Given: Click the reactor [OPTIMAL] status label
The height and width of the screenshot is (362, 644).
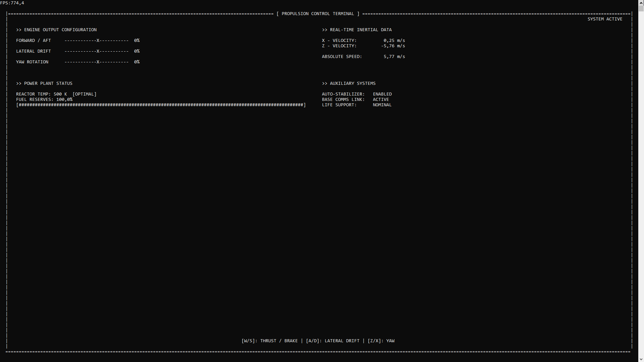Looking at the screenshot, I should (85, 94).
